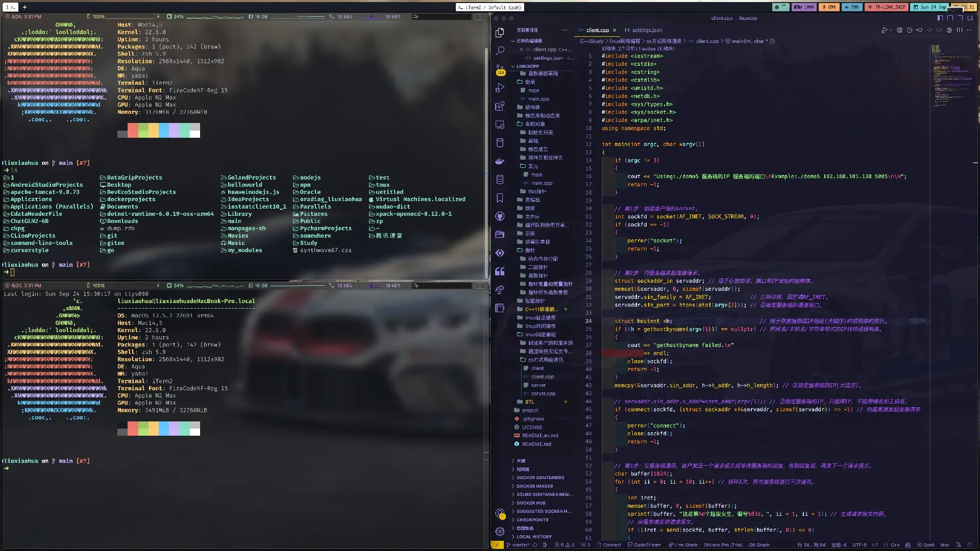Click Git Graph in status bar

[x=758, y=545]
